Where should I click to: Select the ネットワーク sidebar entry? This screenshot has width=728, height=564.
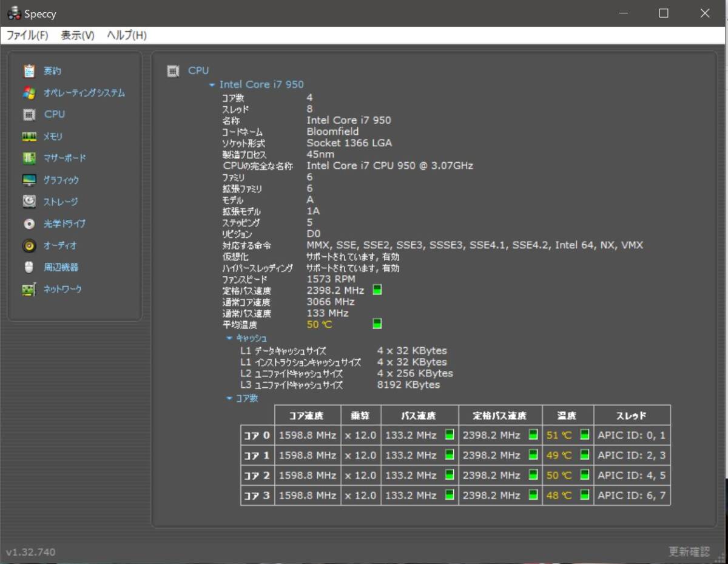tap(62, 290)
